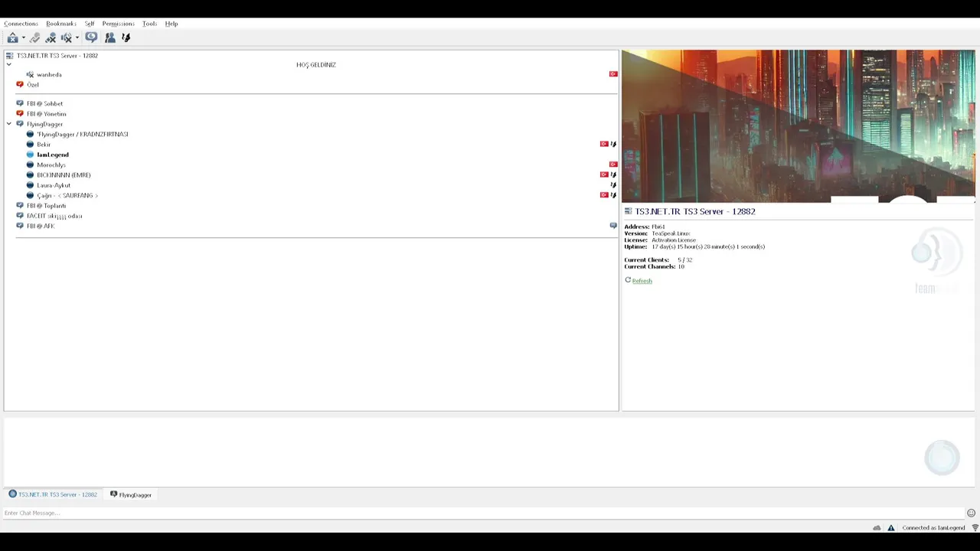Click the Refresh link in server info
Image resolution: width=980 pixels, height=551 pixels.
(x=642, y=281)
